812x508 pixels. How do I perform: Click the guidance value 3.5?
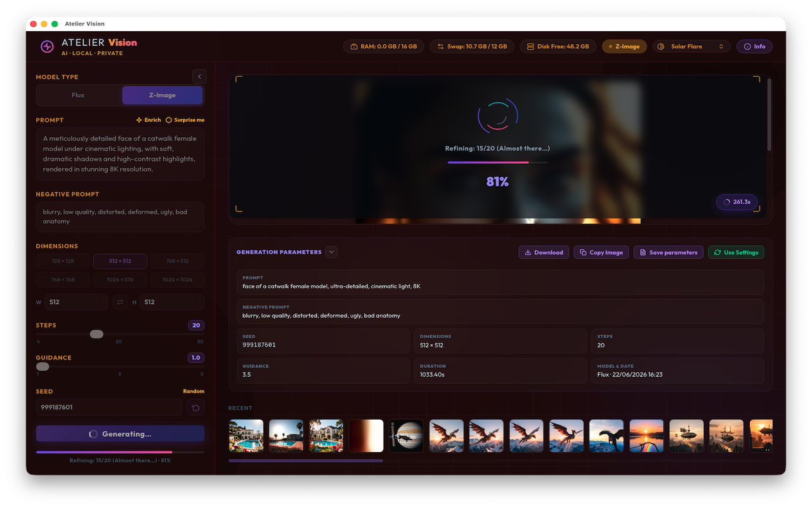[x=247, y=375]
